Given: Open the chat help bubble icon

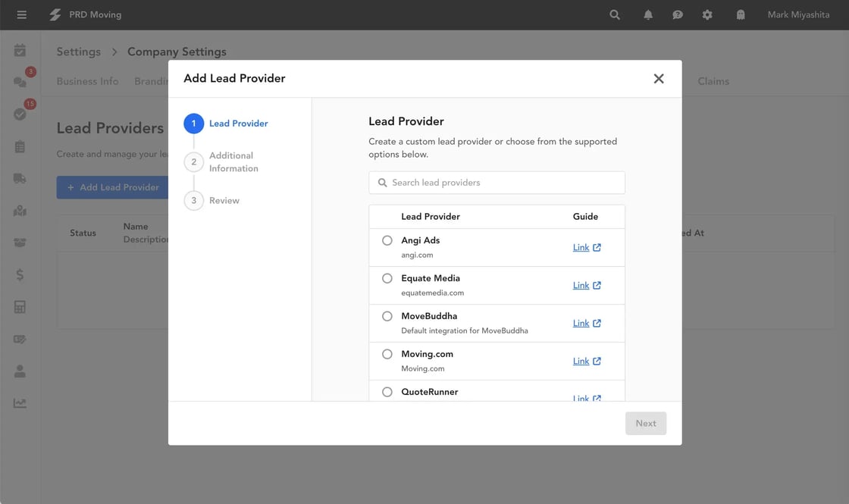Looking at the screenshot, I should 678,14.
